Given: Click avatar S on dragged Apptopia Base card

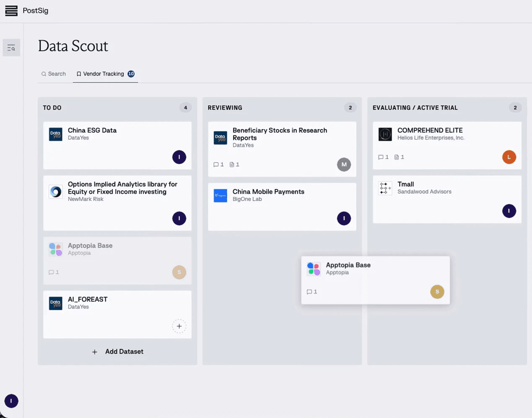Looking at the screenshot, I should [x=437, y=292].
